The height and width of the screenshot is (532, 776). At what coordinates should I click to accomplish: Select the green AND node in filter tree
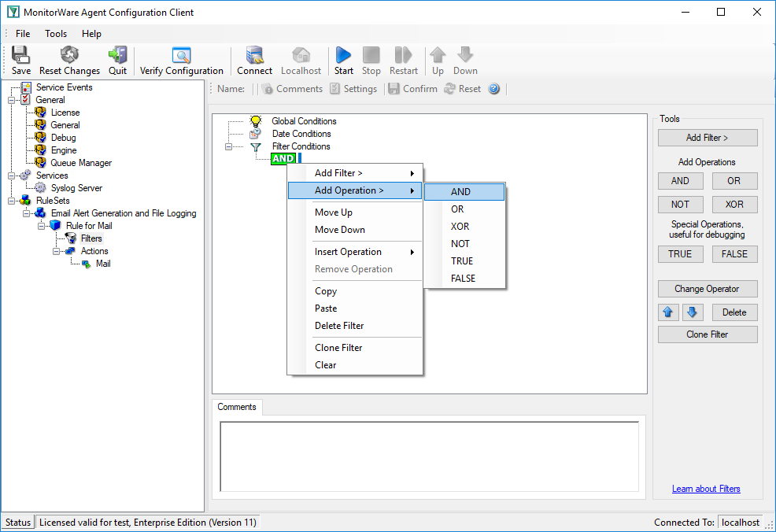point(283,159)
